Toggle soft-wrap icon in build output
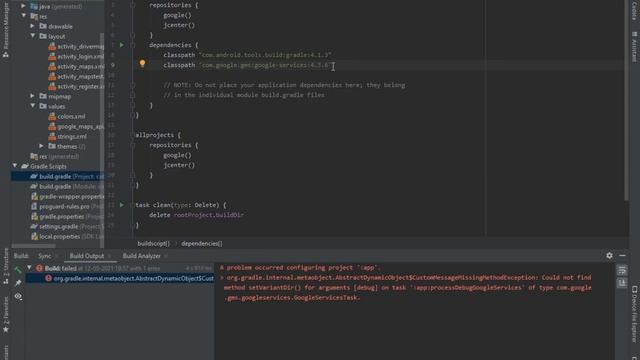 tap(622, 270)
